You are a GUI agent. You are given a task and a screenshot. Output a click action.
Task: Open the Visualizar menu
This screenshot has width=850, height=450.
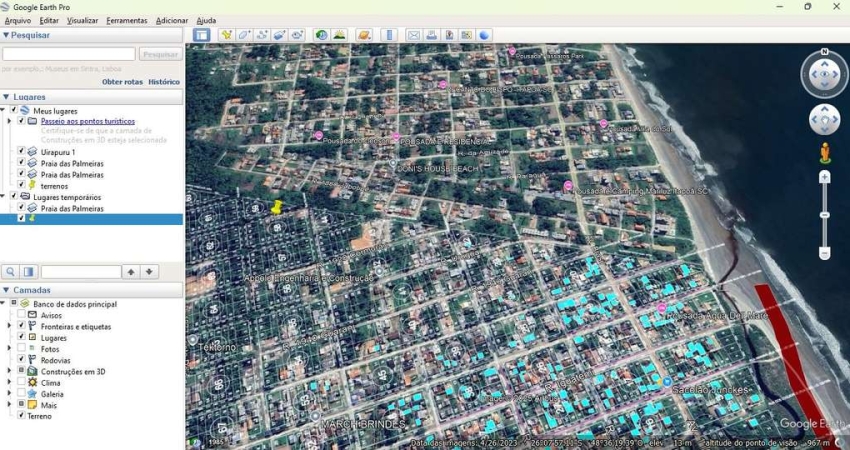point(82,21)
